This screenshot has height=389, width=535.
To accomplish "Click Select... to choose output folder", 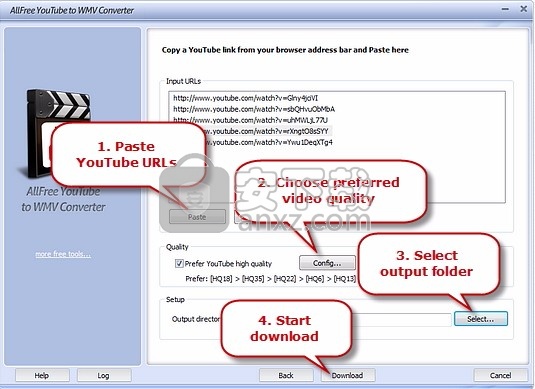I will (481, 319).
